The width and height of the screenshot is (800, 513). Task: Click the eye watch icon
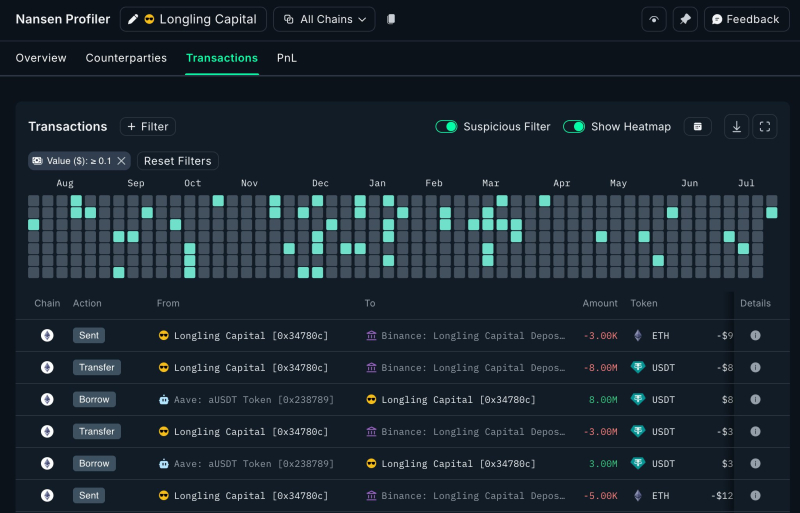[654, 19]
